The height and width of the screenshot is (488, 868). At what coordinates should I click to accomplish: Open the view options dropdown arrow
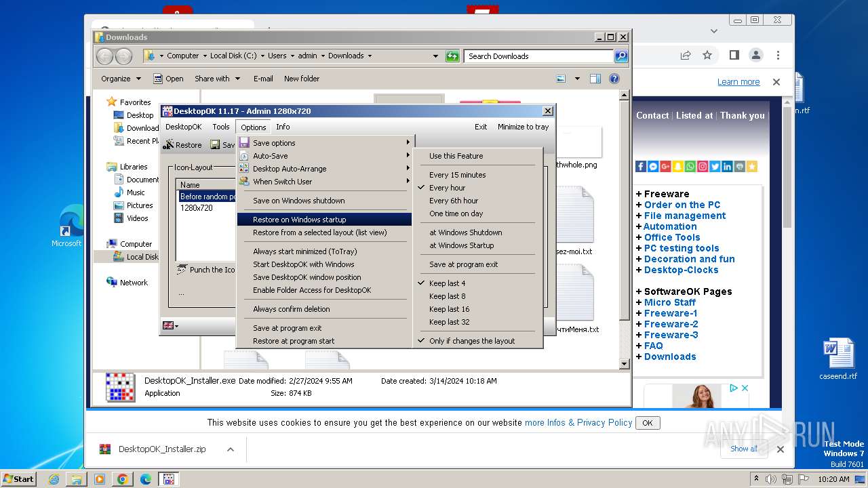click(x=577, y=79)
